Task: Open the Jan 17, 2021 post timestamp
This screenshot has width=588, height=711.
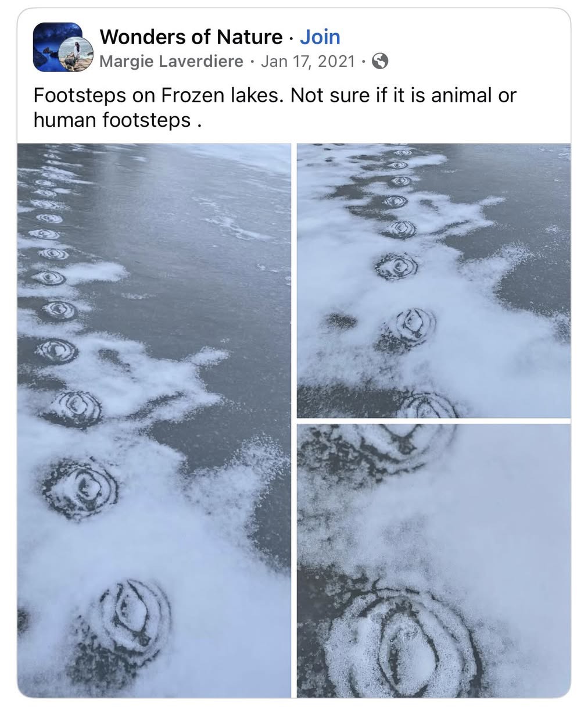Action: tap(307, 61)
